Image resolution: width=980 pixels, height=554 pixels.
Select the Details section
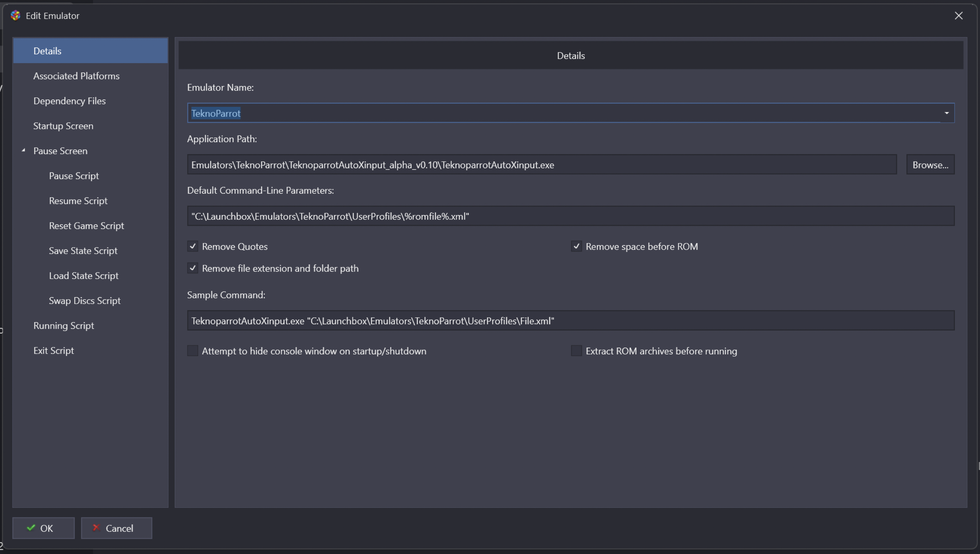point(90,50)
